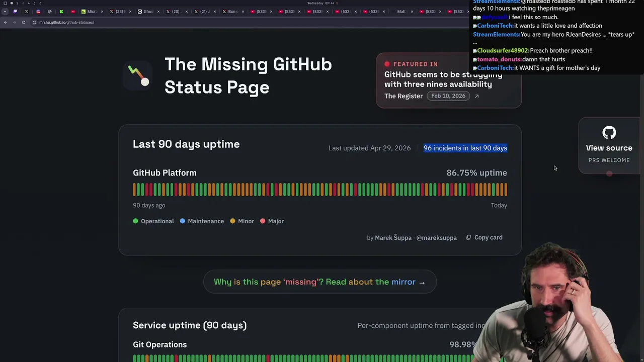Click the external arrow icon in Featured card
Image resolution: width=644 pixels, height=362 pixels.
476,96
